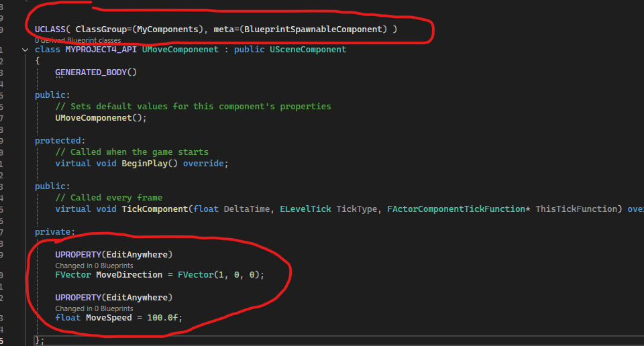The image size is (644, 346).
Task: Click 'Changed in 0 Blueprints' above MoveSpeed
Action: (x=94, y=308)
